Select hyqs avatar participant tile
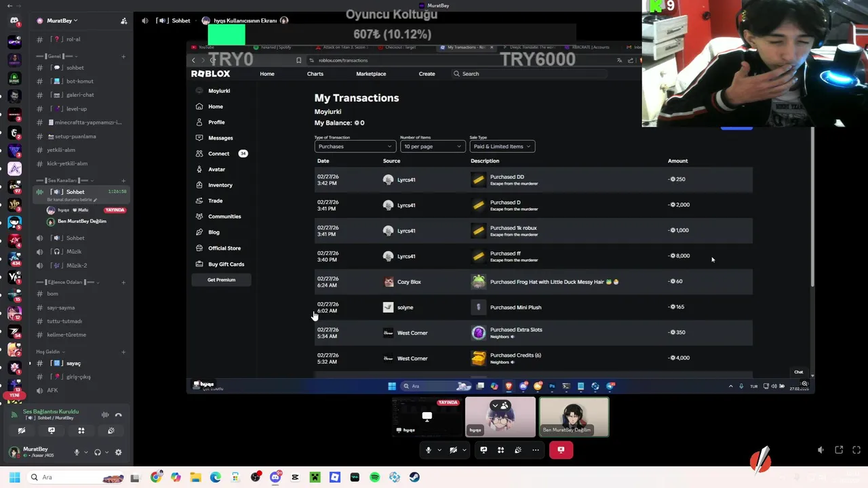Screen dimensions: 868x488 pos(500,417)
